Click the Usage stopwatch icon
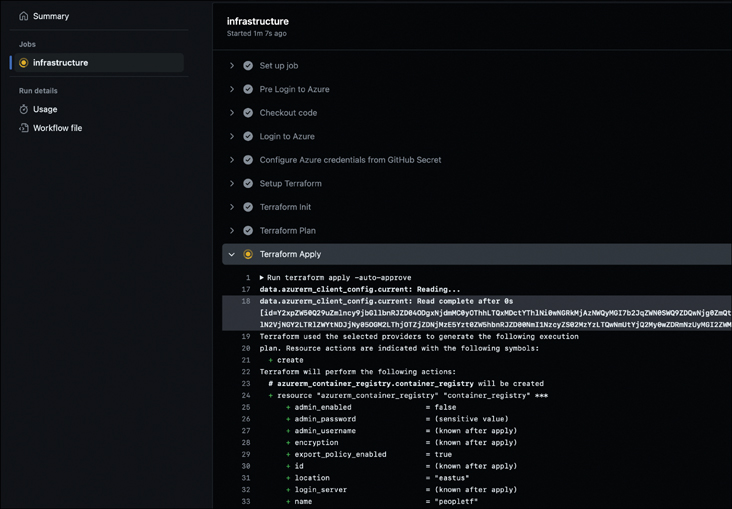The height and width of the screenshot is (509, 732). coord(24,109)
